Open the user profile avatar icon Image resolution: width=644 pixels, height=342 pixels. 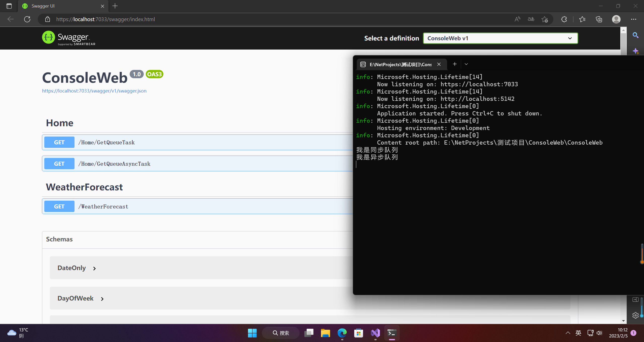pos(616,19)
